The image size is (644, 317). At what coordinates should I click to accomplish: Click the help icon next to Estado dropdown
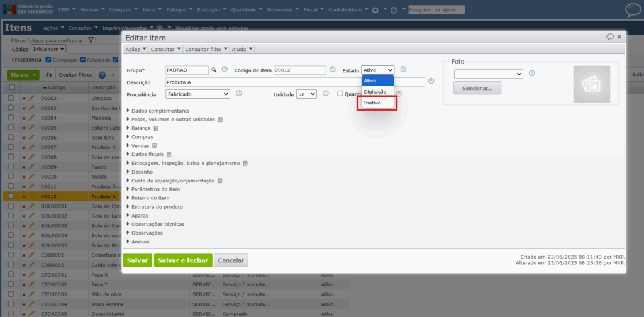pos(403,70)
